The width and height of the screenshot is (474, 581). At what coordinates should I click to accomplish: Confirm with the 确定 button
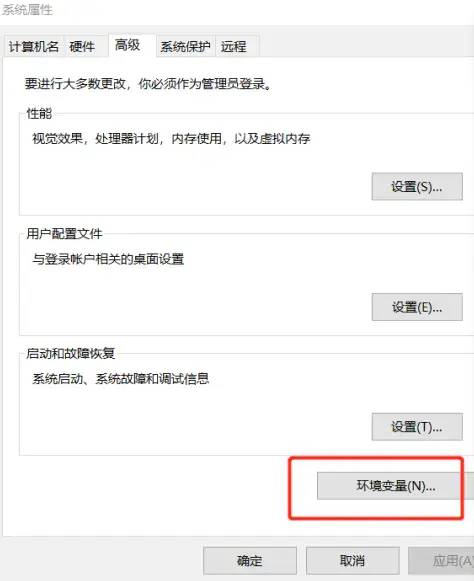point(250,561)
